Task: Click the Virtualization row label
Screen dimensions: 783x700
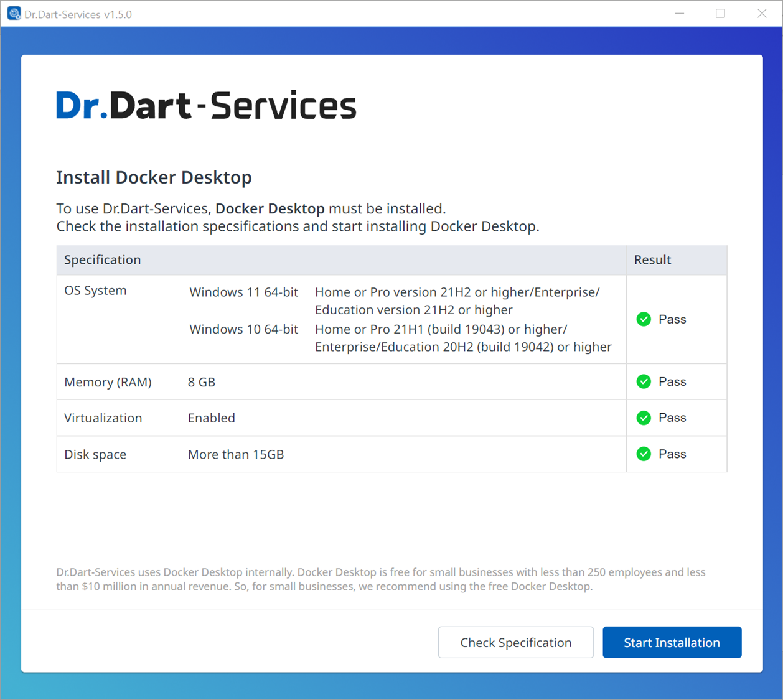Action: coord(103,418)
